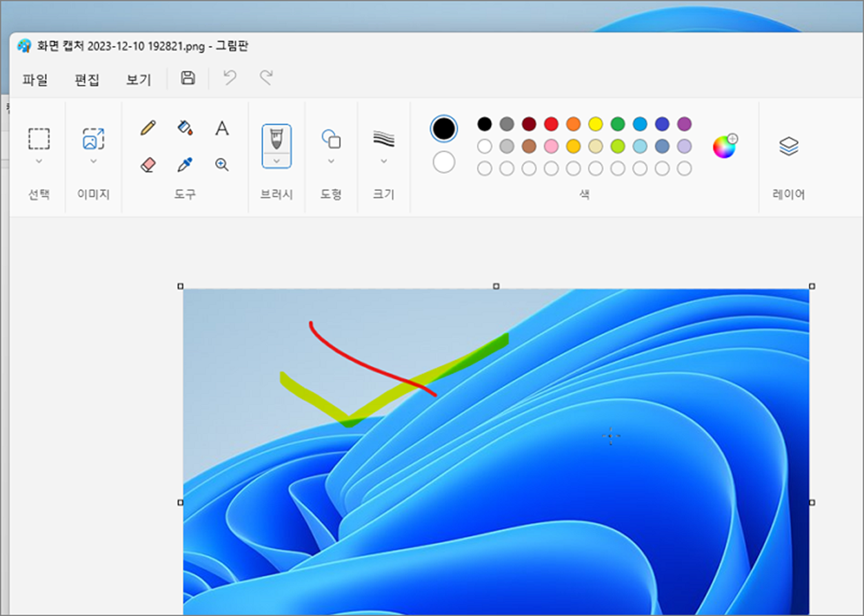
Task: Open the Edit colors wheel
Action: click(x=725, y=146)
